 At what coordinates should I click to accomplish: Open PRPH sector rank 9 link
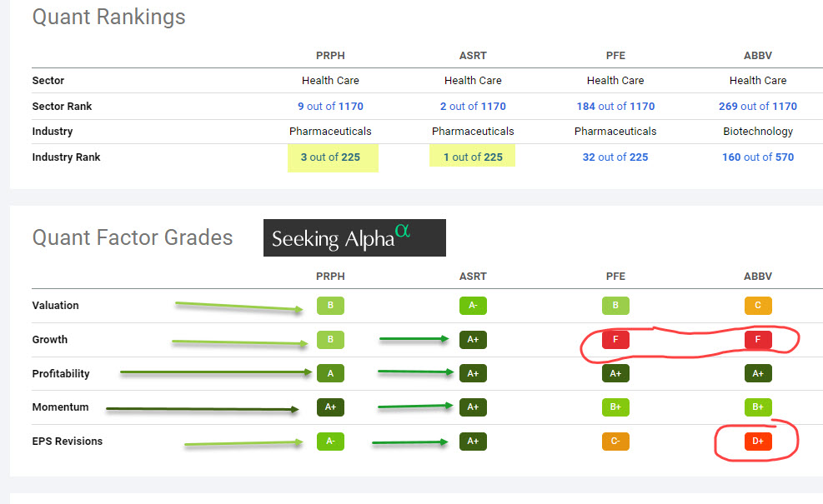point(301,107)
